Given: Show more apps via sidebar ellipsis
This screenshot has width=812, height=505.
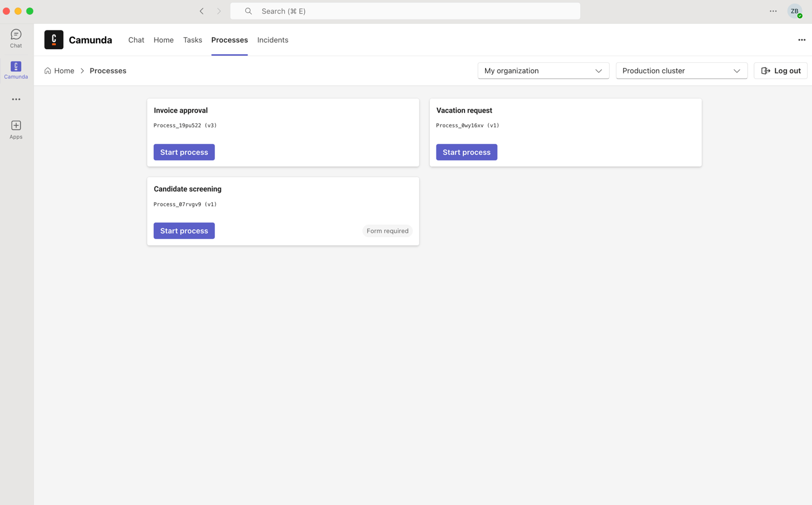Looking at the screenshot, I should [x=16, y=100].
